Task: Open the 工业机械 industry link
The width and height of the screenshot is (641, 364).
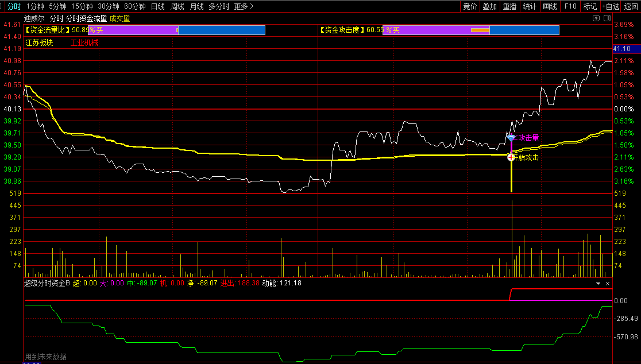Action: [84, 42]
